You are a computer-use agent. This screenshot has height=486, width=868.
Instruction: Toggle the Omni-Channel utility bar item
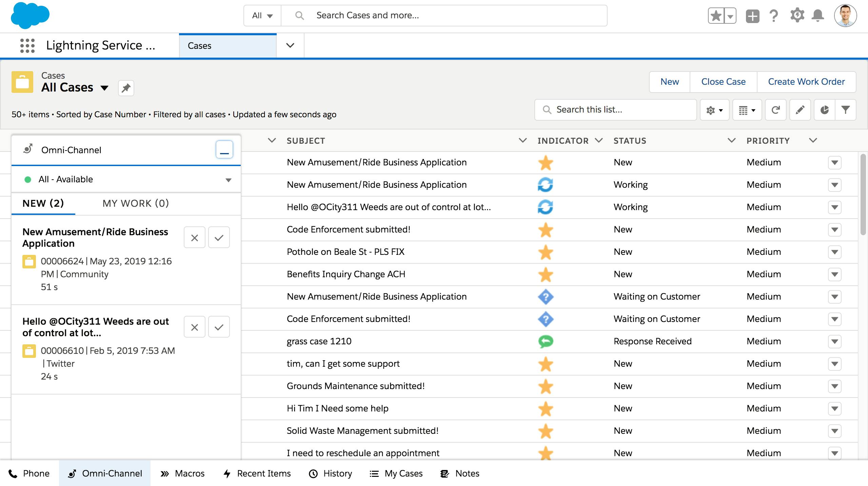tap(105, 473)
